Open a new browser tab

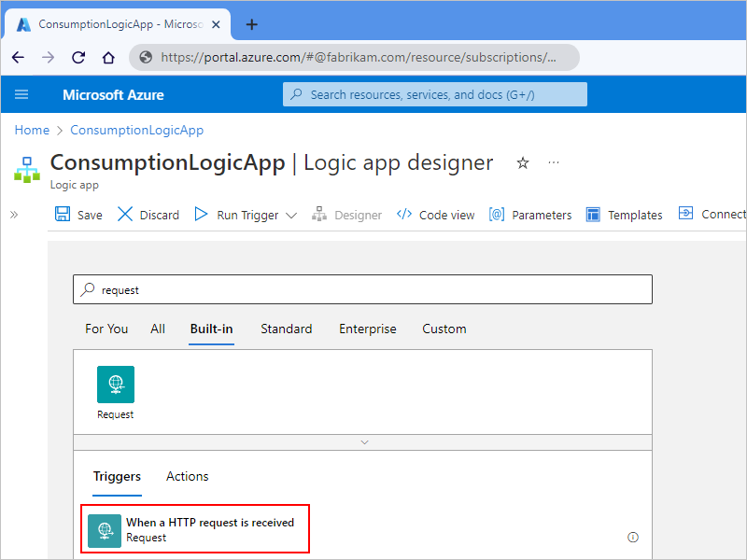point(251,24)
